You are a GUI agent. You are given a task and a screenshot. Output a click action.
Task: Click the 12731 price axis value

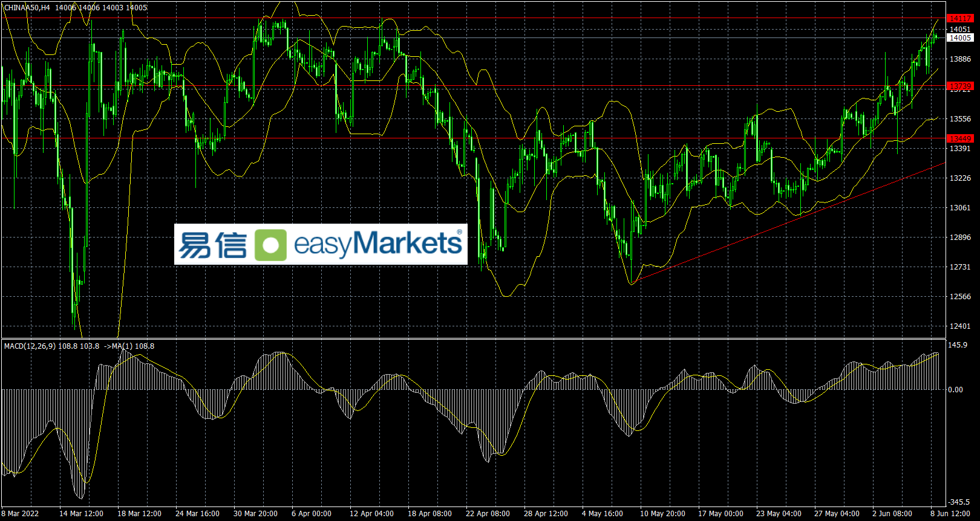(x=960, y=267)
